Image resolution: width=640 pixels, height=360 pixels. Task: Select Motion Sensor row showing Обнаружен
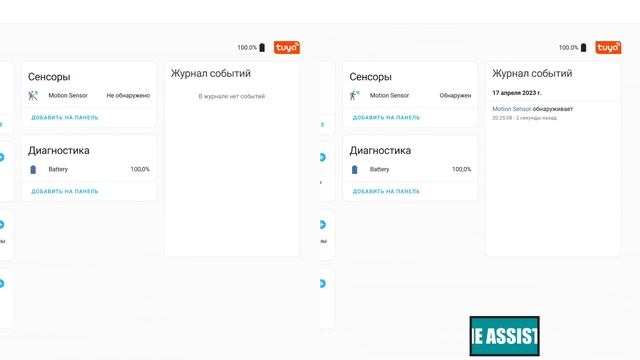(410, 96)
